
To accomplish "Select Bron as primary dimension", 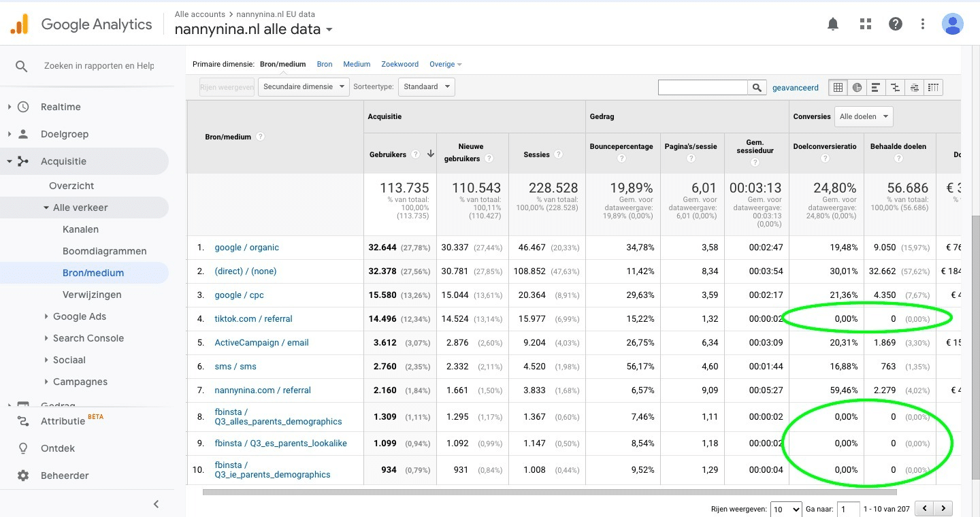I will pyautogui.click(x=325, y=63).
